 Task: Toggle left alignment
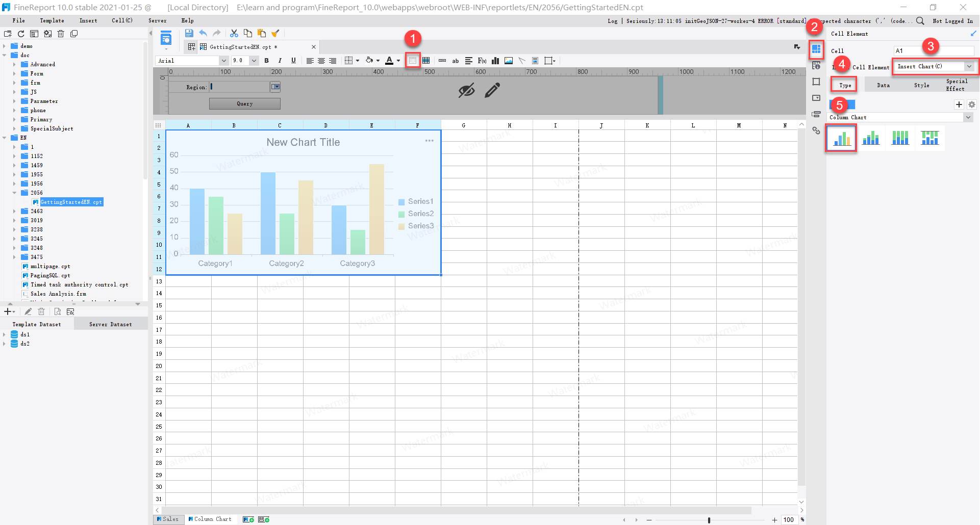(x=310, y=61)
